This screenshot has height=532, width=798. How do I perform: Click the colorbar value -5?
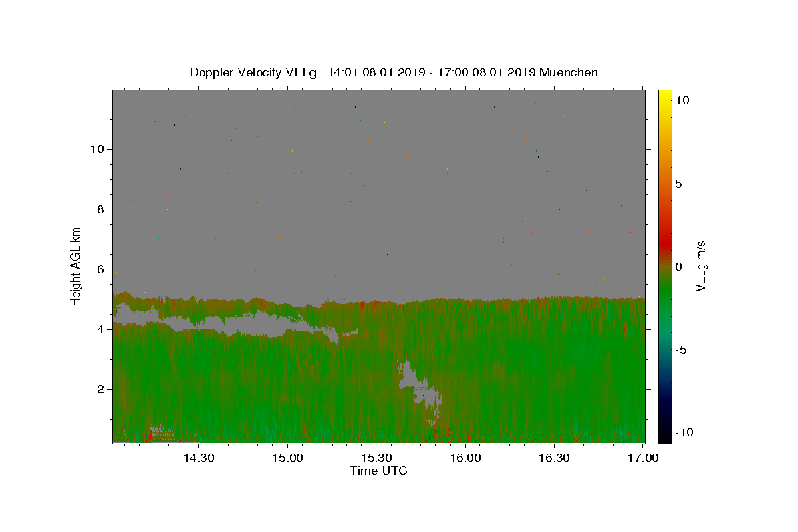point(680,350)
